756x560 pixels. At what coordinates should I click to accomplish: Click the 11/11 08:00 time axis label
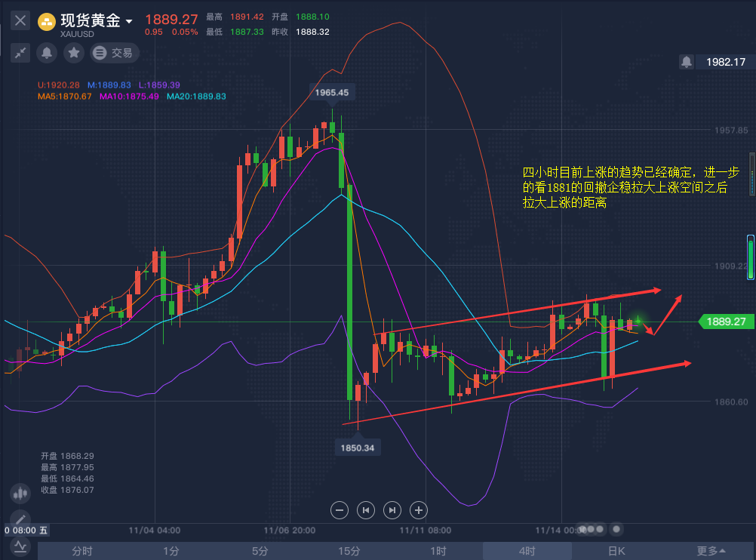coord(426,530)
